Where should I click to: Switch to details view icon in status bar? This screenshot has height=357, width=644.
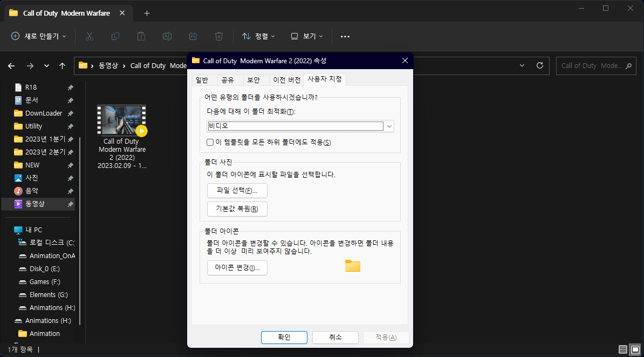[x=623, y=349]
